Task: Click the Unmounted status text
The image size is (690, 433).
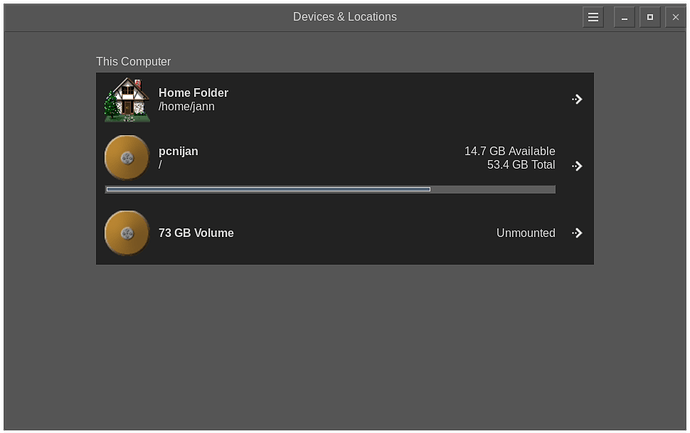Action: [x=525, y=233]
